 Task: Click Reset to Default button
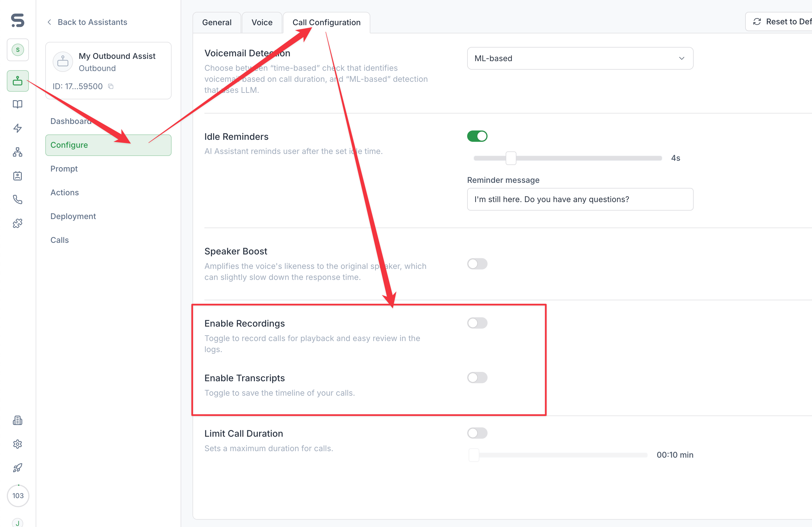[x=781, y=22]
